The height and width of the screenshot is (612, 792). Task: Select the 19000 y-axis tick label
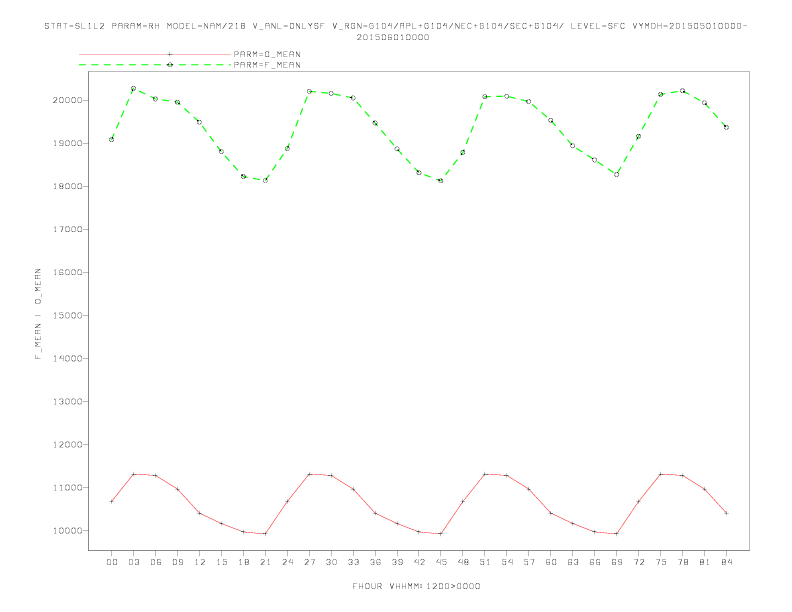[x=67, y=143]
